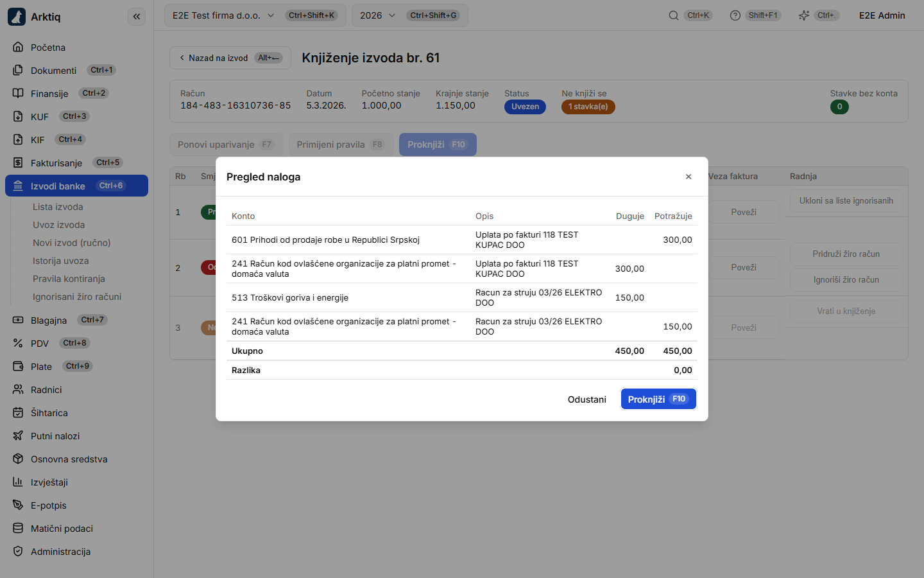Open Osnovna sredstva box icon

pos(18,459)
